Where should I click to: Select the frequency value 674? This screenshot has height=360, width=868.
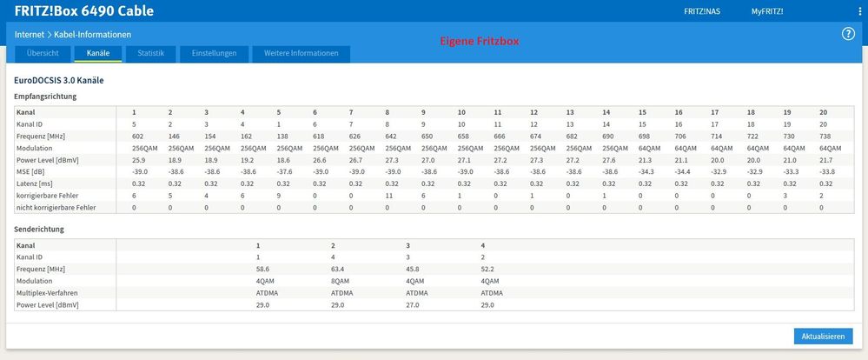pos(535,137)
